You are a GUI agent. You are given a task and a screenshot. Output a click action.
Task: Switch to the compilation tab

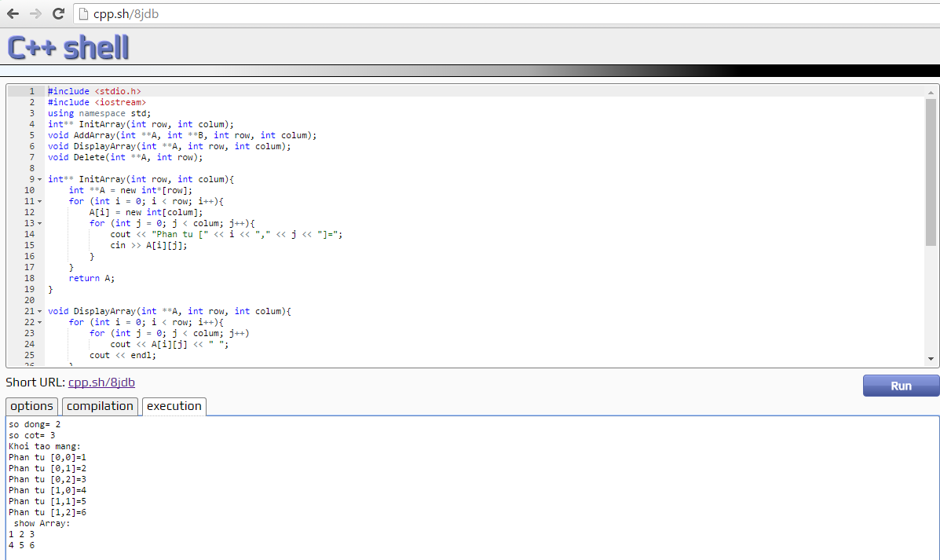[x=100, y=406]
